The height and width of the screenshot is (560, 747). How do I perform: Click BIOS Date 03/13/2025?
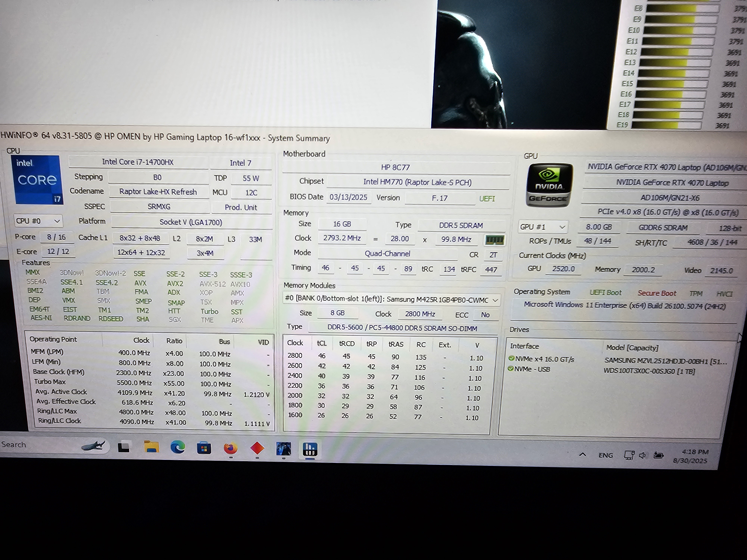coord(348,197)
